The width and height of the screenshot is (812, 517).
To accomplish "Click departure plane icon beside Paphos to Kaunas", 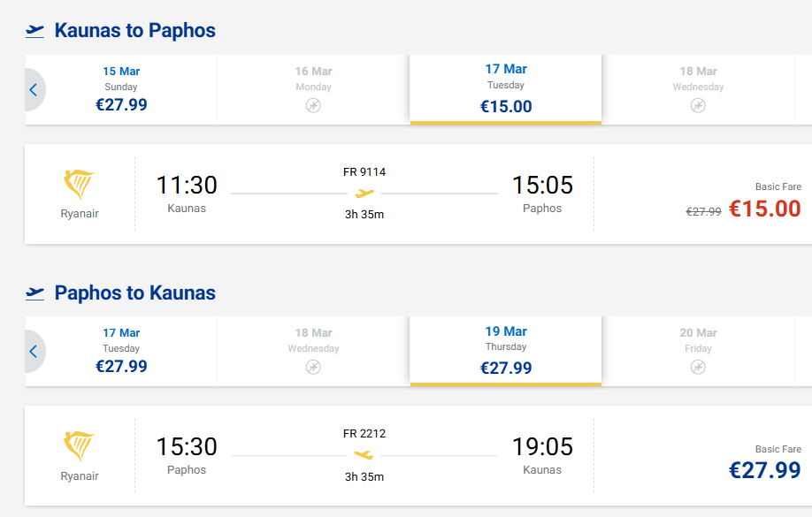I will 35,293.
